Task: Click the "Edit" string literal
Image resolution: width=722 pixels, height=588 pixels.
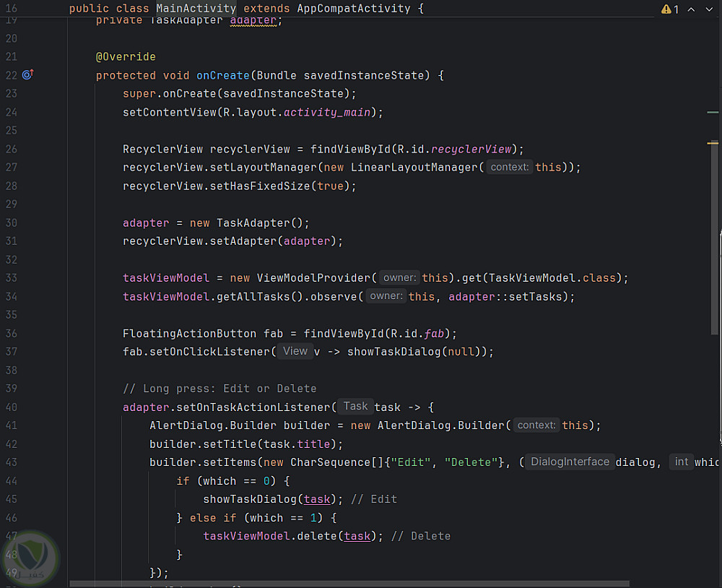Action: tap(411, 462)
